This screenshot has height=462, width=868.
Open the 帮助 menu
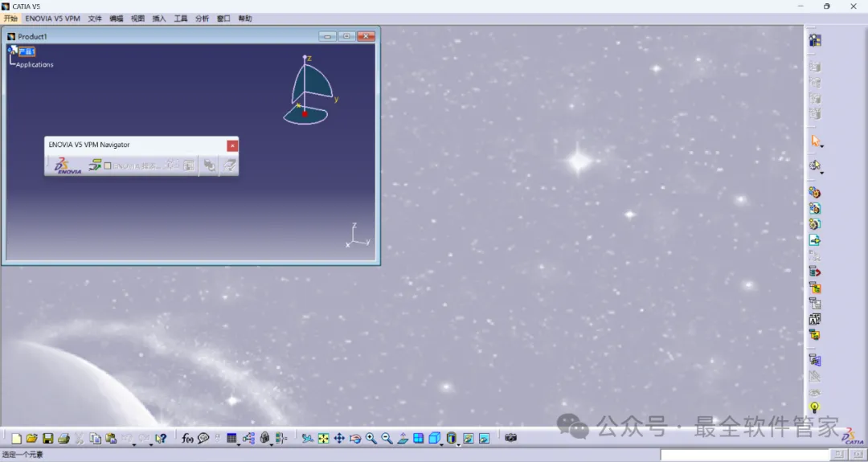245,18
